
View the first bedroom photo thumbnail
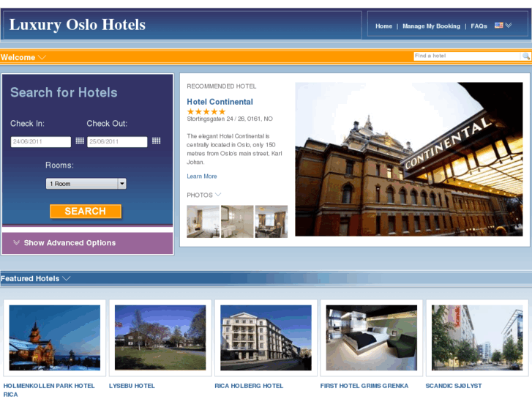click(203, 221)
